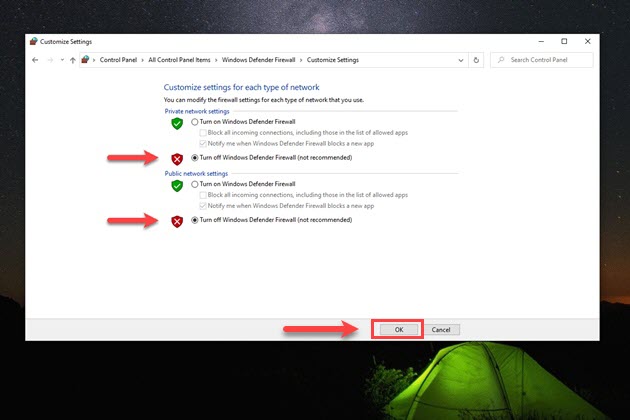Cancel the firewall settings changes
Image resolution: width=630 pixels, height=420 pixels.
(x=441, y=330)
